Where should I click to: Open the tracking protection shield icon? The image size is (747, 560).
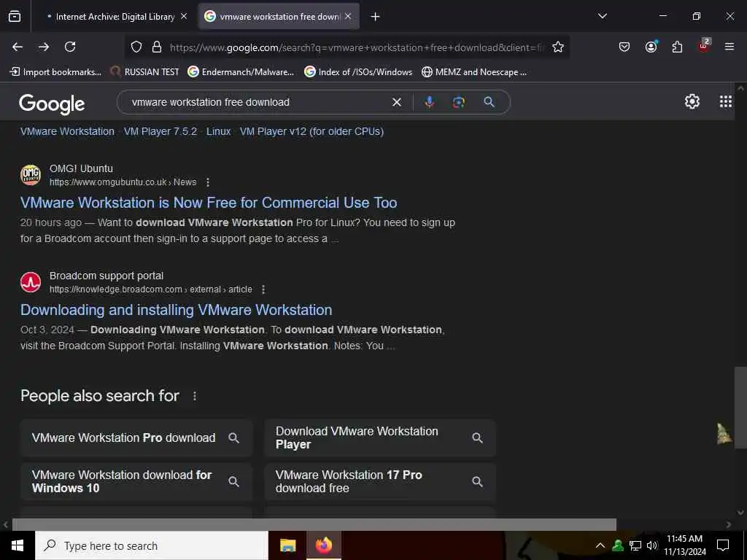click(x=136, y=47)
